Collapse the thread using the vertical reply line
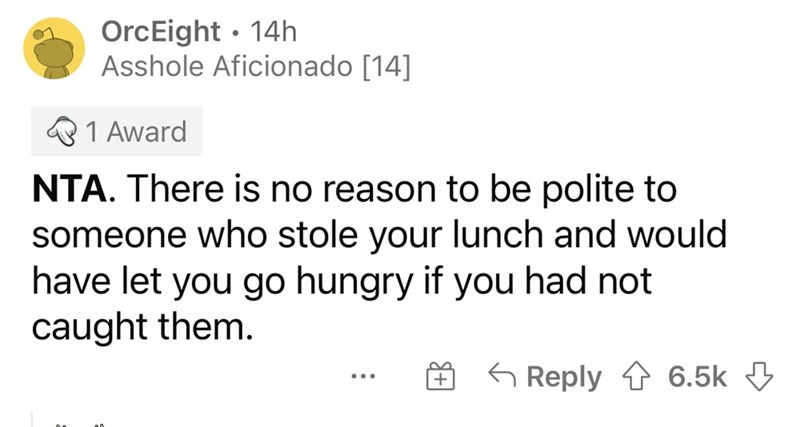 32,418
